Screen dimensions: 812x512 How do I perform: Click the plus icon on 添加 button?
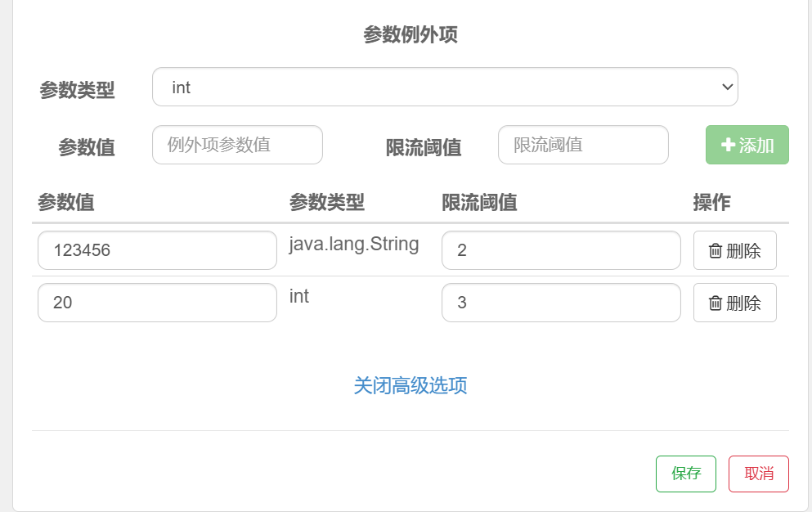[728, 145]
